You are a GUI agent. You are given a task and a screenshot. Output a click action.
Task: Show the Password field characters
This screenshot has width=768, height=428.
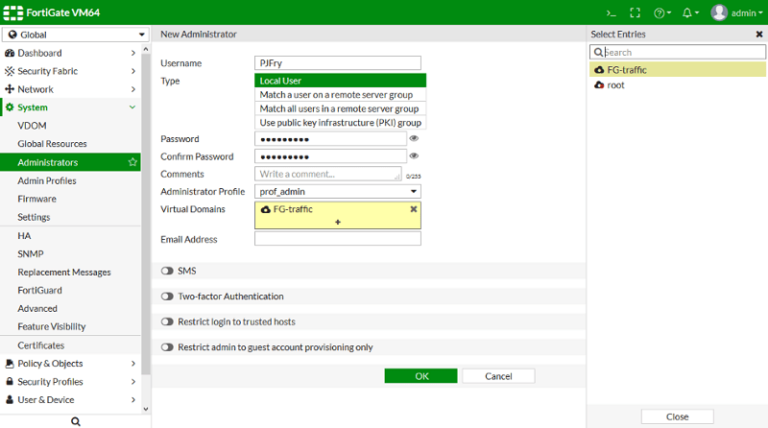point(414,139)
